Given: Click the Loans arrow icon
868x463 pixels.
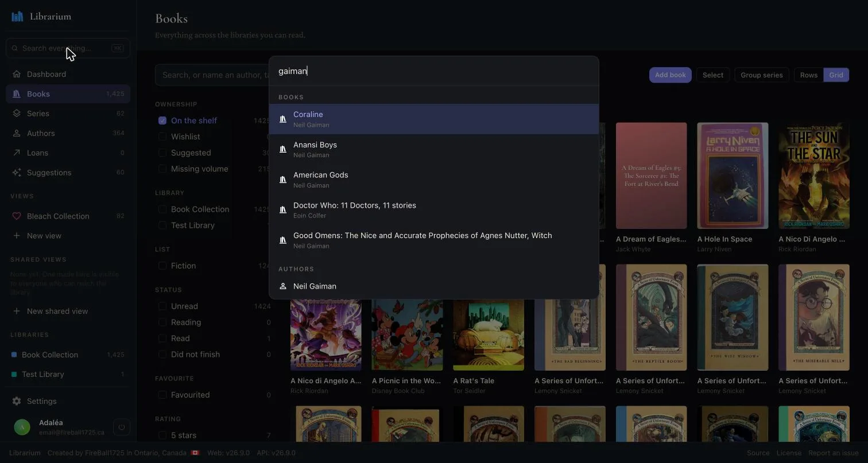Looking at the screenshot, I should point(17,153).
